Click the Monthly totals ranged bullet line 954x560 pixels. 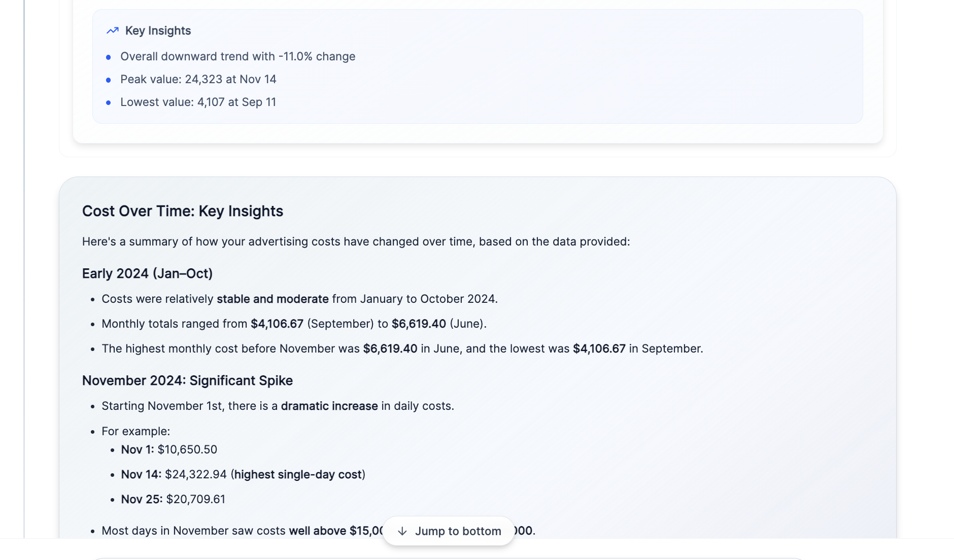[x=294, y=324]
